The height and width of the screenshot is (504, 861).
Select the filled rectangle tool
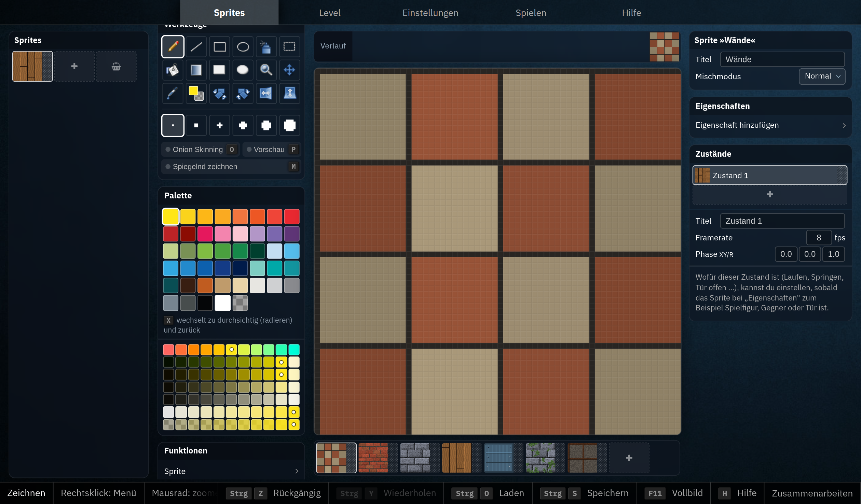(219, 70)
